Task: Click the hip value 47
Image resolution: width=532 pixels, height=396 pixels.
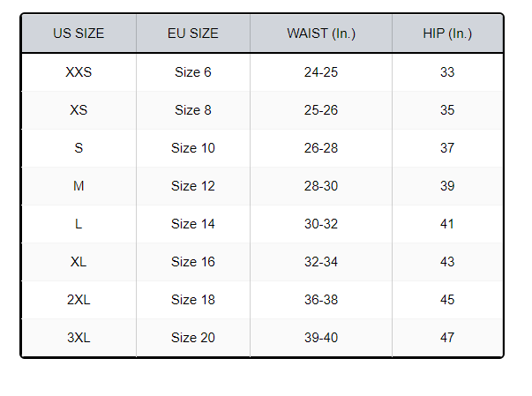Action: tap(447, 338)
